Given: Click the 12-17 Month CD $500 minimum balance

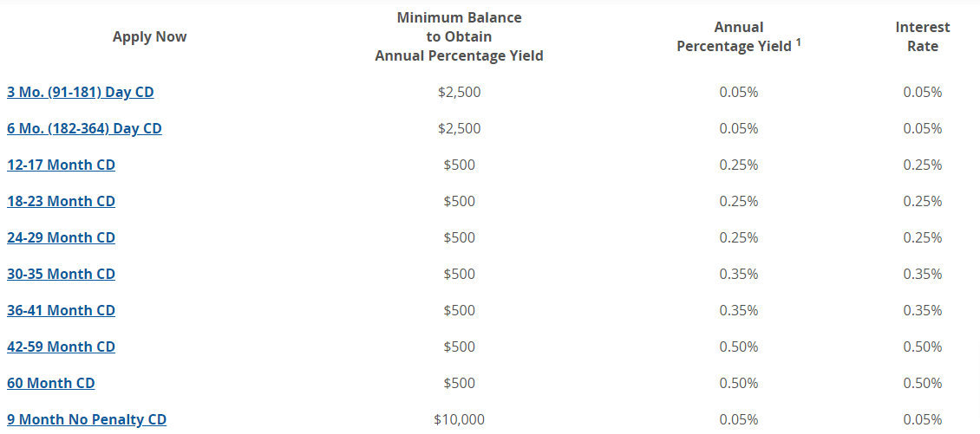Looking at the screenshot, I should (x=459, y=165).
